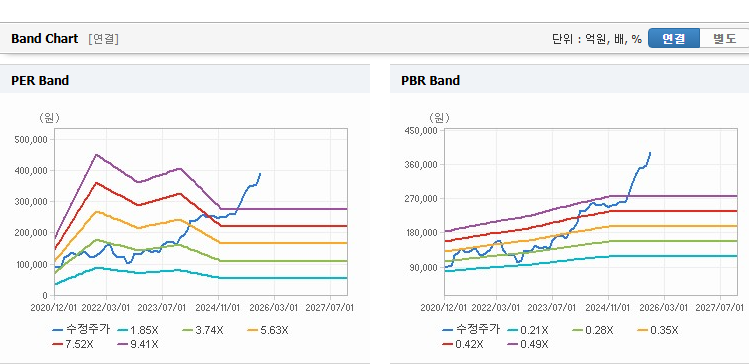Click 450,000 on the PBR chart axis

(422, 130)
